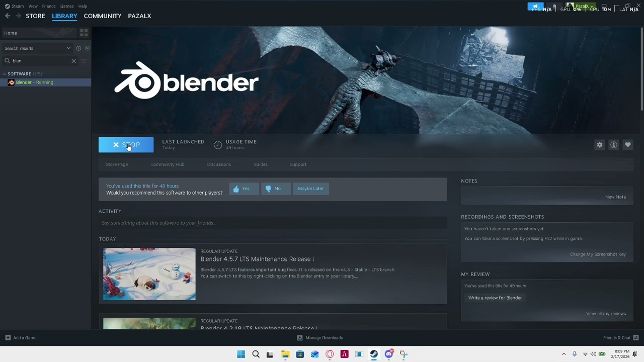Viewport: 644px width, 362px height.
Task: Open the View menu
Action: point(33,6)
